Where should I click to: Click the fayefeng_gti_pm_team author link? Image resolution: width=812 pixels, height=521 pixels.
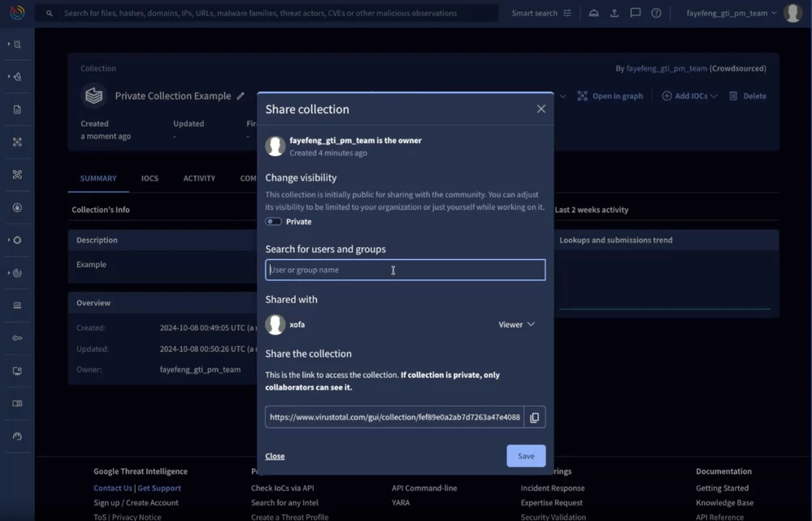pos(667,68)
